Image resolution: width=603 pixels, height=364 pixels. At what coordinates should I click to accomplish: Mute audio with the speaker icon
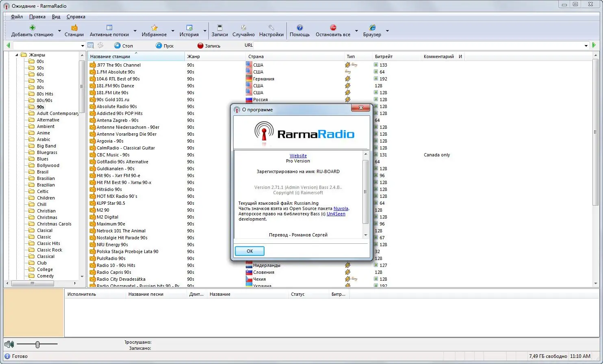coord(9,344)
